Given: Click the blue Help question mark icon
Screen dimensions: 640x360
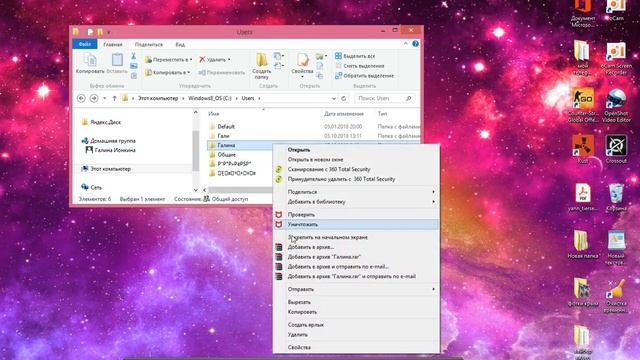Looking at the screenshot, I should 416,44.
